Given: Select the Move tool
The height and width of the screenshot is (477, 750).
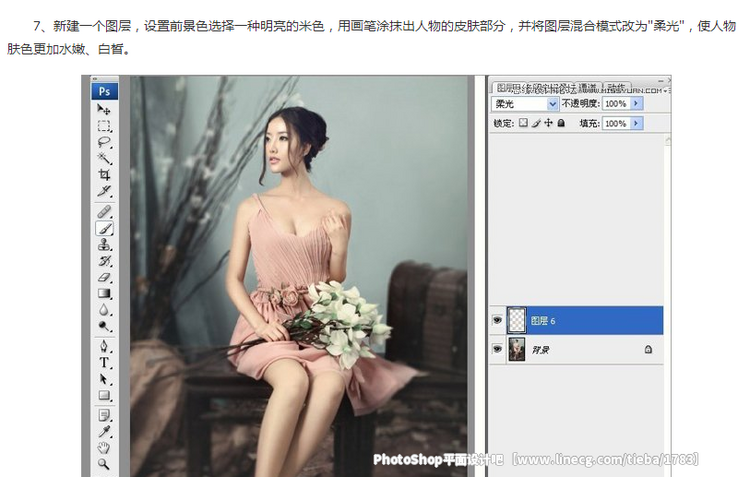Looking at the screenshot, I should click(104, 110).
